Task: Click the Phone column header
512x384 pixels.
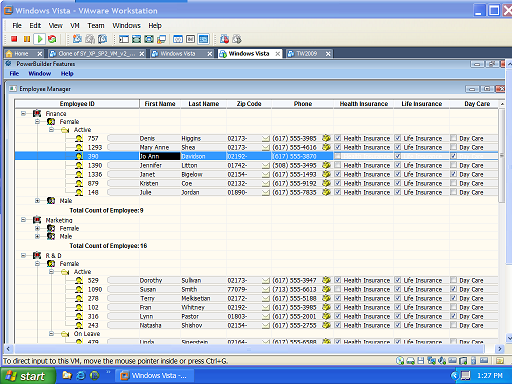Action: pyautogui.click(x=303, y=104)
